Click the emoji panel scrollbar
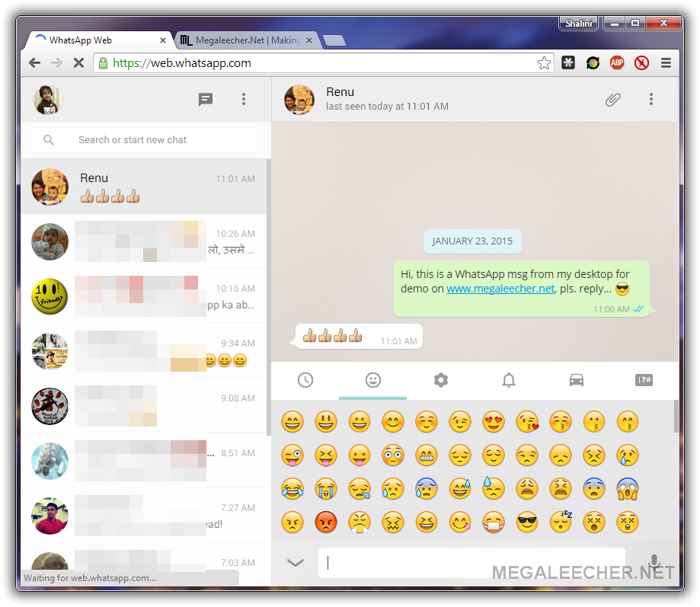 676,416
